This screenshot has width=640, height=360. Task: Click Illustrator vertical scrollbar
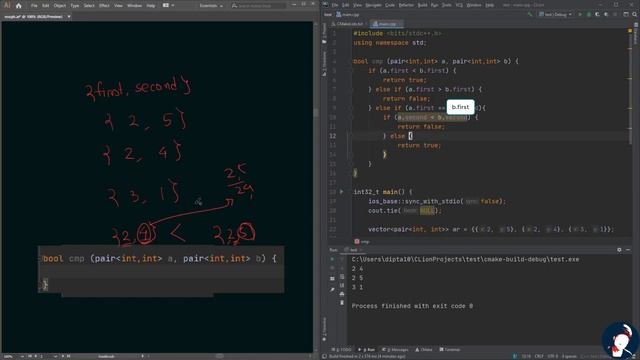[316, 112]
